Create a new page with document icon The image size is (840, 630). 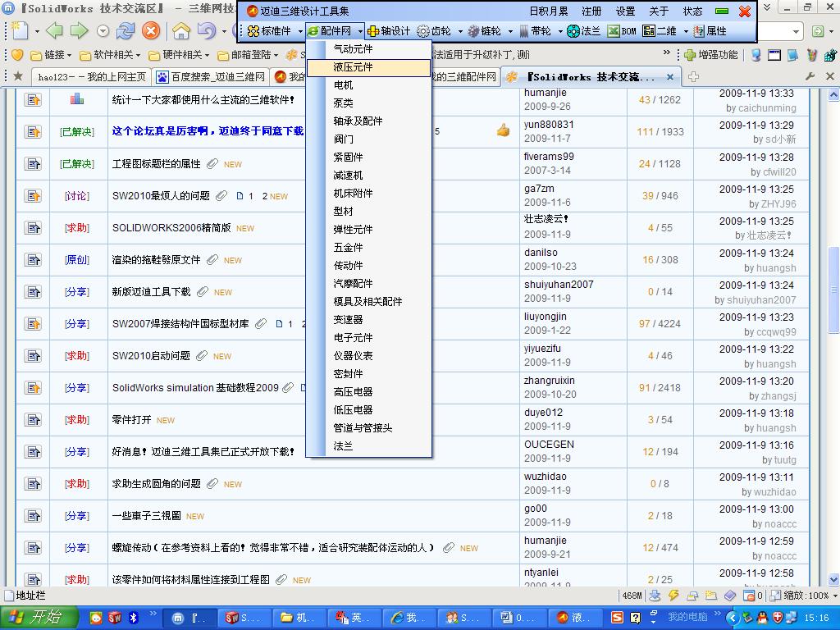pos(20,30)
